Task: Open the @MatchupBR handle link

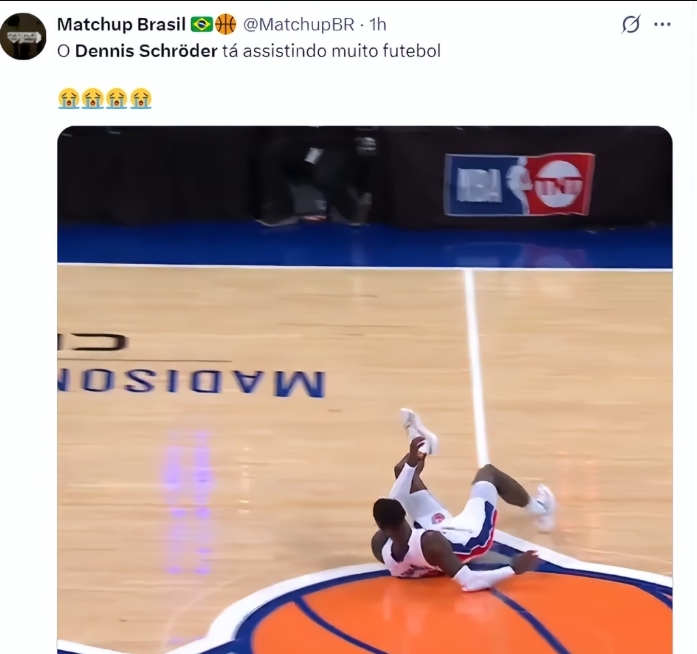Action: 299,24
